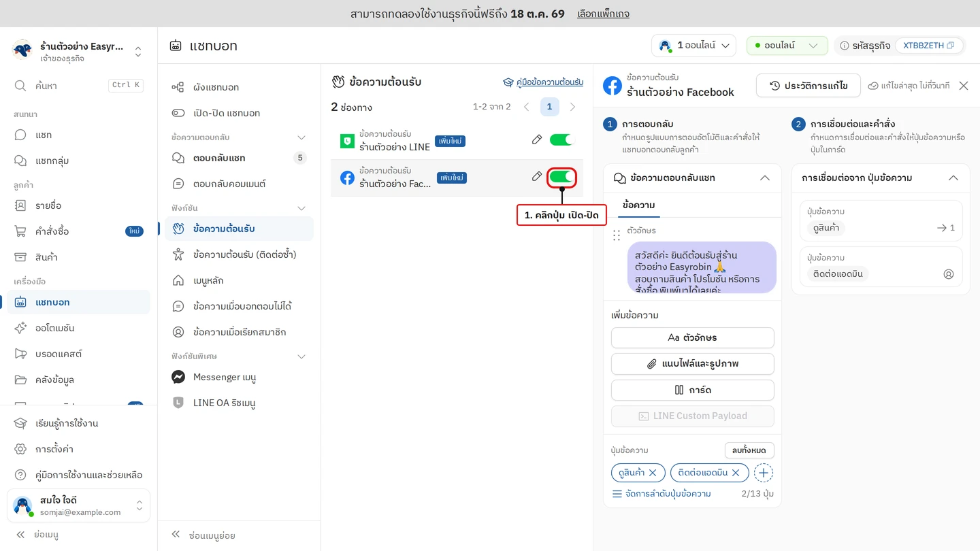The height and width of the screenshot is (551, 980).
Task: Click the การตั้งค่า settings gear icon
Action: click(21, 449)
